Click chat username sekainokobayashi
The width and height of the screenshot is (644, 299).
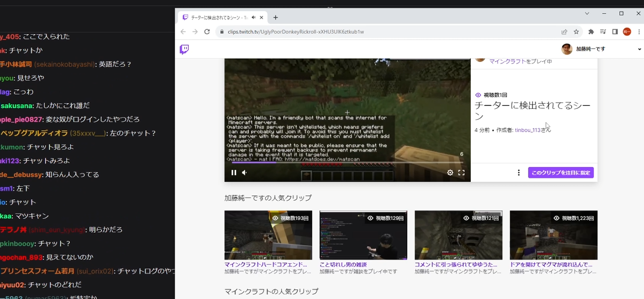65,64
